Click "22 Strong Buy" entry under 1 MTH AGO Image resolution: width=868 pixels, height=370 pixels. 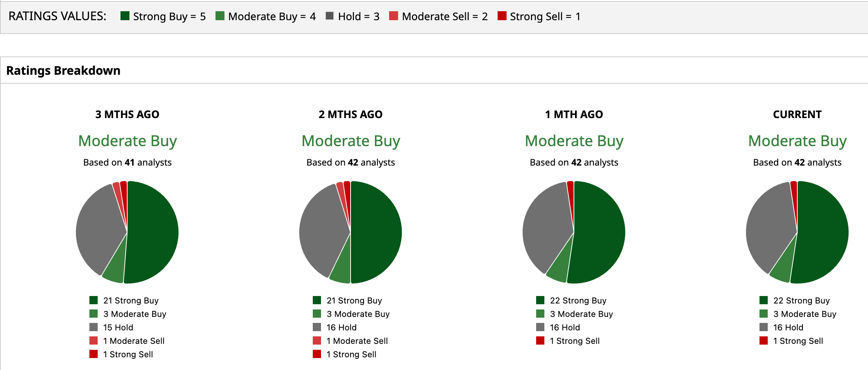578,300
